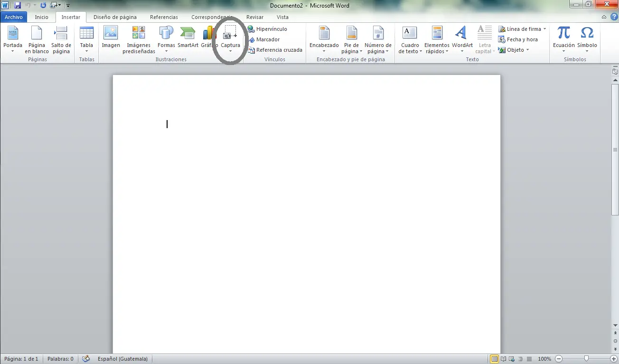Open the Formas shapes gallery
The image size is (619, 364).
(x=166, y=40)
